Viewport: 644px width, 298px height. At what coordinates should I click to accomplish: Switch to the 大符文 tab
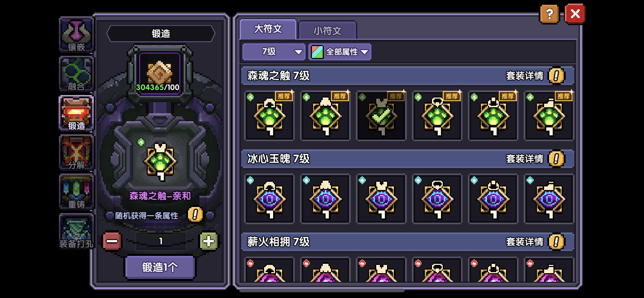coord(268,29)
